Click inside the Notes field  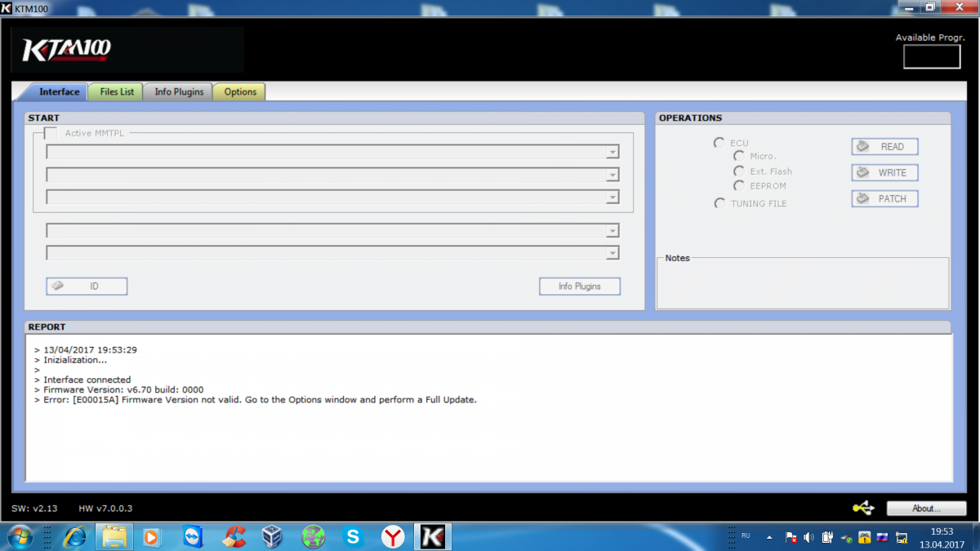click(x=803, y=286)
